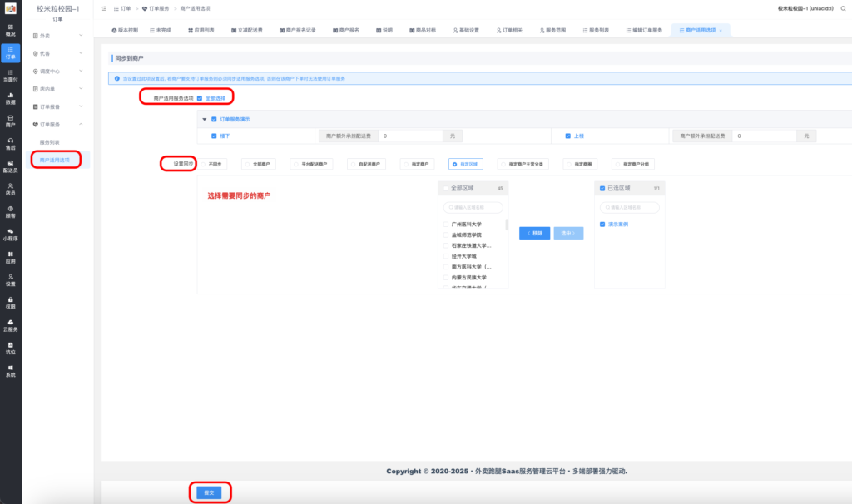Open the 系统 icon at sidebar bottom

click(10, 370)
